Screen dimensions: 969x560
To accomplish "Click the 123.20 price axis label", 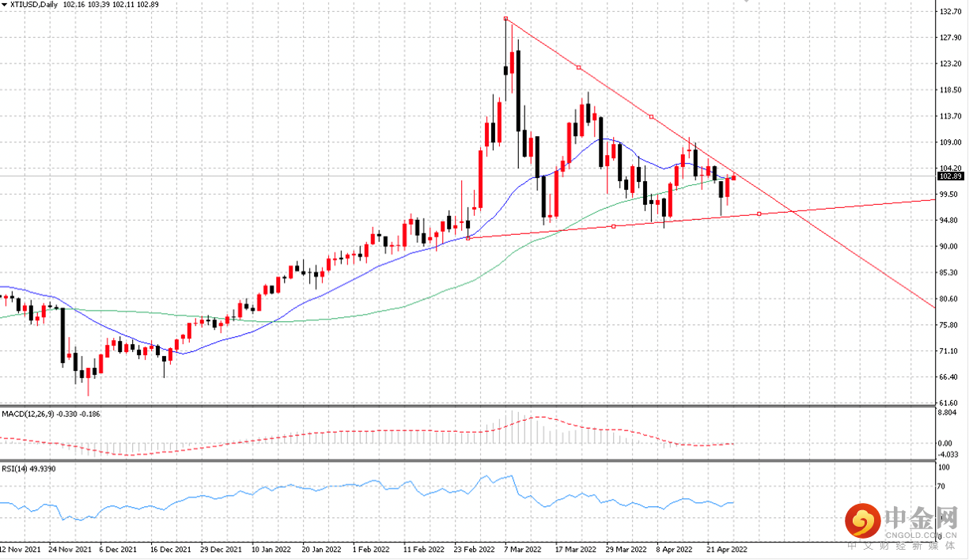I will [x=949, y=64].
